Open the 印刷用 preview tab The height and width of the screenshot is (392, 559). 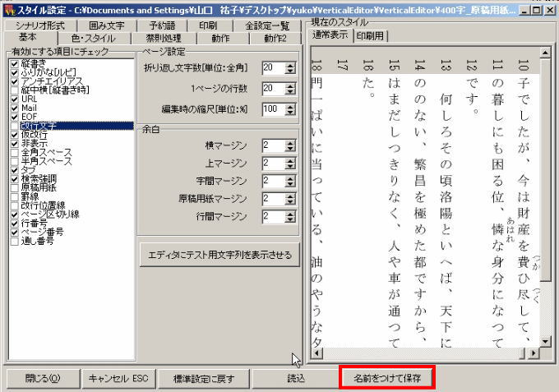371,35
